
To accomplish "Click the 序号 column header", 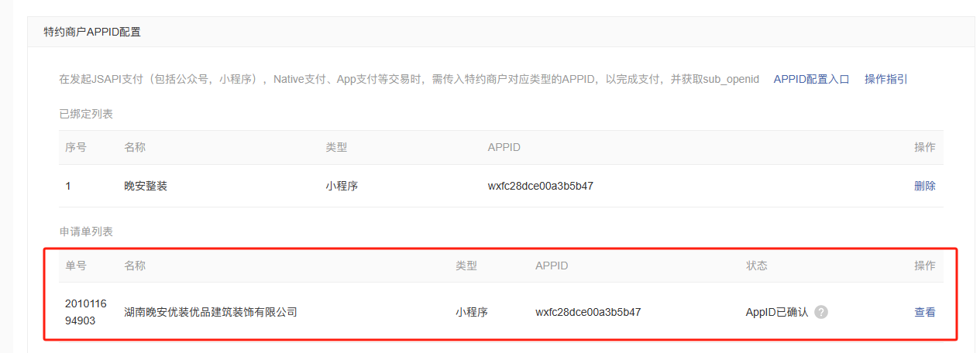I will pos(76,147).
